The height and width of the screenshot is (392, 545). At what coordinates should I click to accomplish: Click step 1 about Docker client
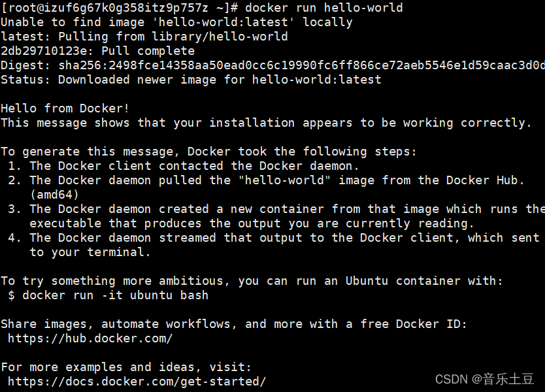coord(184,166)
